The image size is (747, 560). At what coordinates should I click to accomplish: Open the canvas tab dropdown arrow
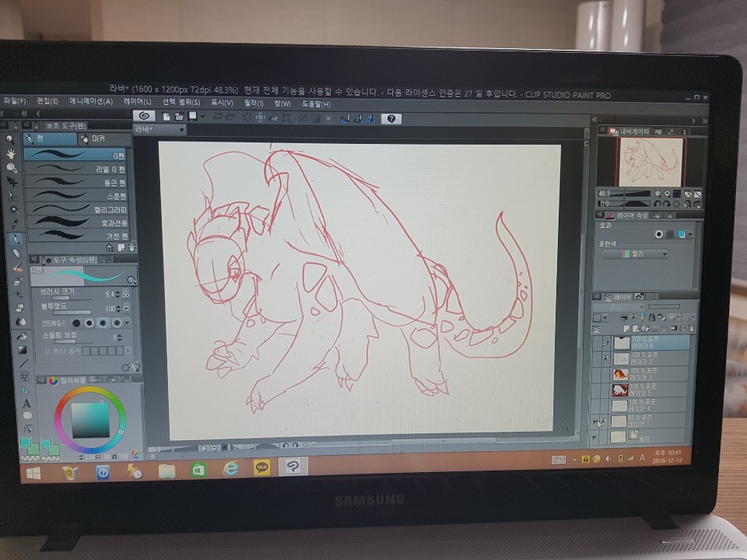click(181, 130)
